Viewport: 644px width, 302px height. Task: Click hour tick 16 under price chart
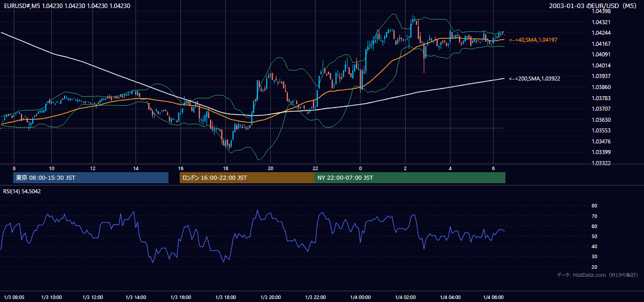180,168
